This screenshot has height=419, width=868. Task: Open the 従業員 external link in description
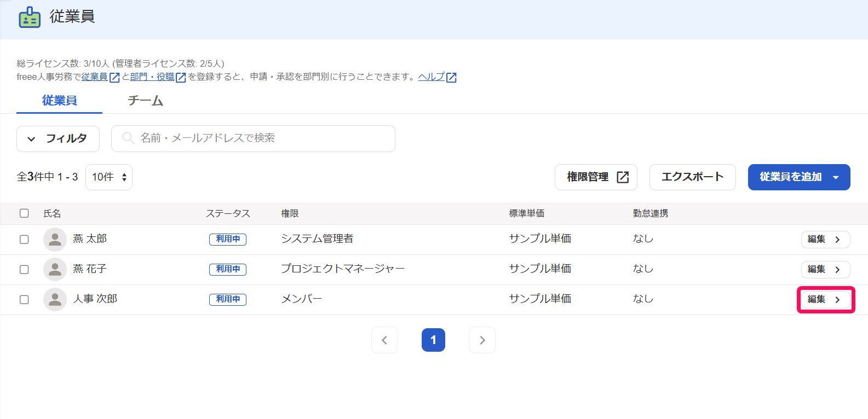pos(100,77)
